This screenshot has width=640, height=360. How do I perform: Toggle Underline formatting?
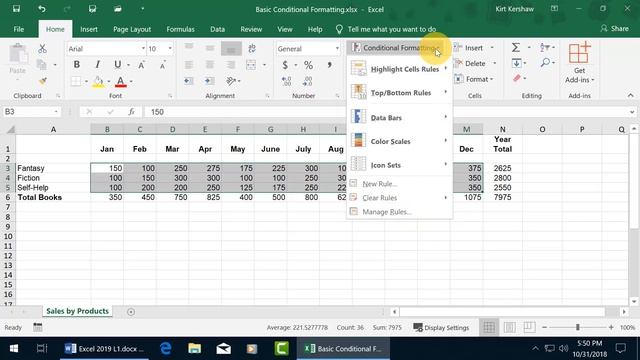click(x=118, y=64)
